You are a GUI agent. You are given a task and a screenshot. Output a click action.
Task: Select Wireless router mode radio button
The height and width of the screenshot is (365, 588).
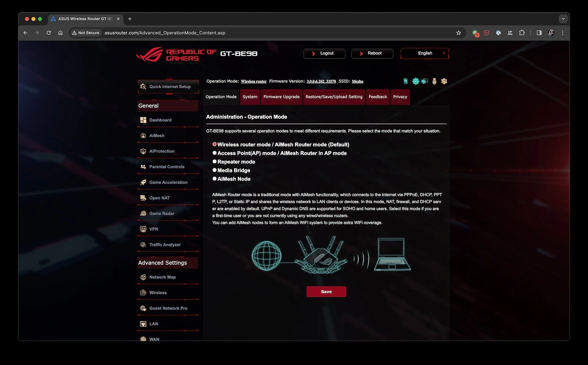point(214,144)
